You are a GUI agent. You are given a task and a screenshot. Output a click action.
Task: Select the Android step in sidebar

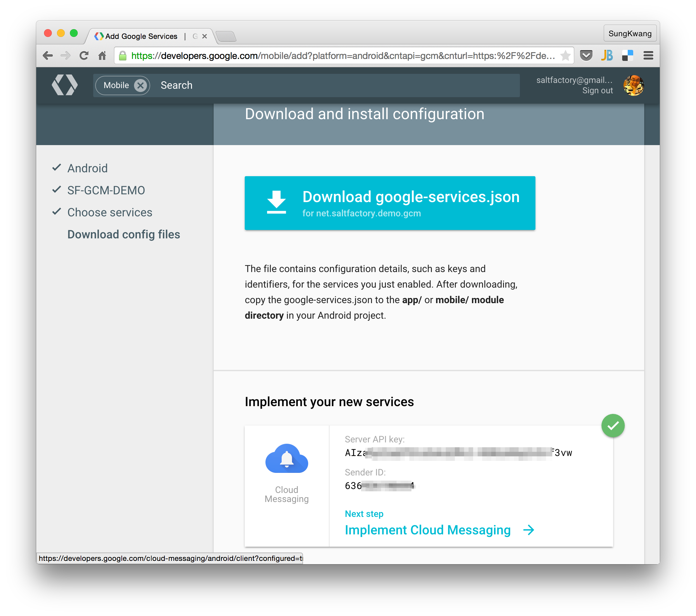87,168
